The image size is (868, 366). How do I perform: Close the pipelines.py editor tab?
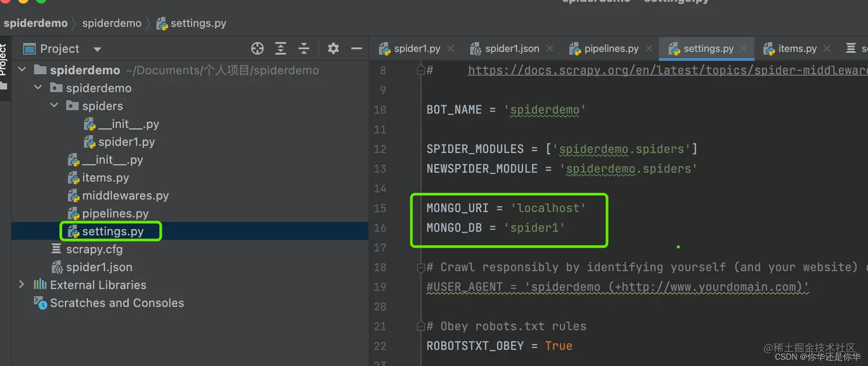coord(649,49)
